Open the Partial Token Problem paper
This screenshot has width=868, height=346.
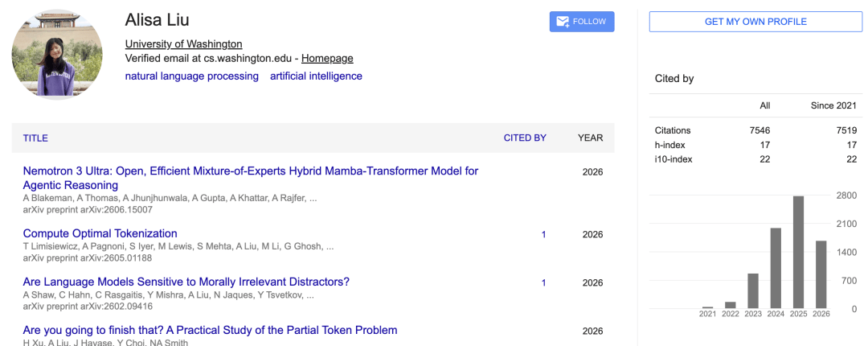tap(211, 330)
